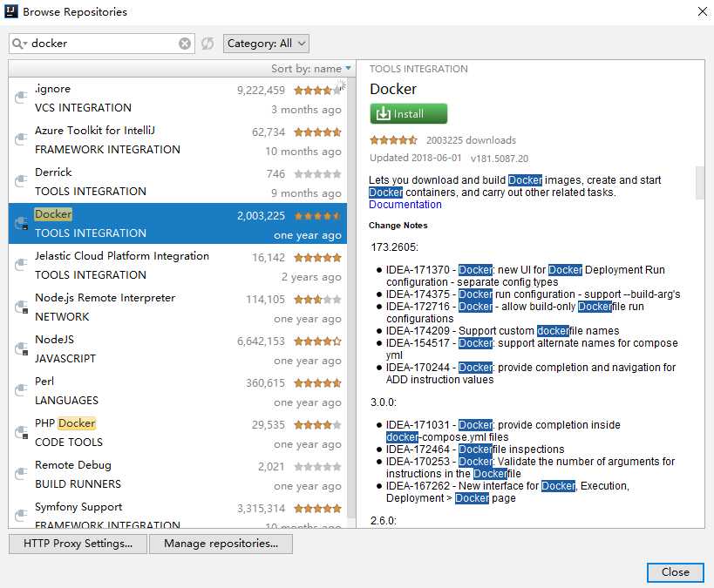Screen dimensions: 714x588
Task: Click inside the docker search field
Action: tap(103, 44)
